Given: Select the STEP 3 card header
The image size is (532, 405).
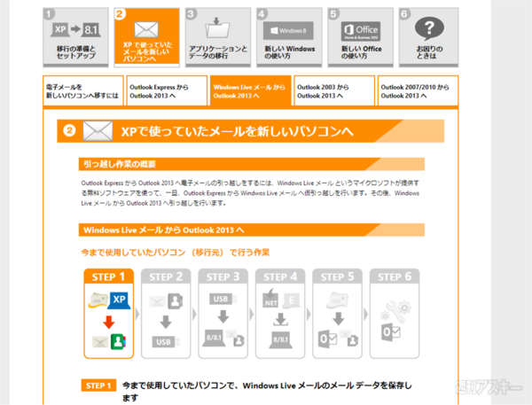Looking at the screenshot, I should [223, 276].
